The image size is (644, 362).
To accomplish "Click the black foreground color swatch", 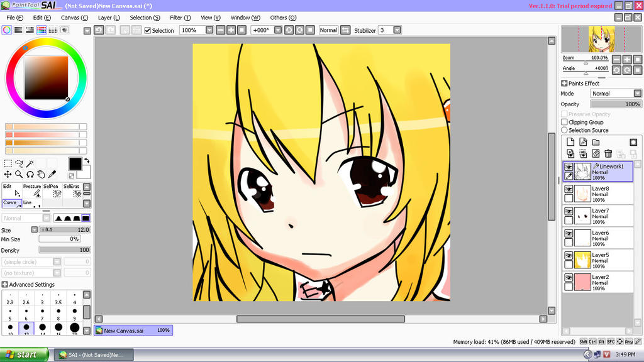I will coord(75,163).
